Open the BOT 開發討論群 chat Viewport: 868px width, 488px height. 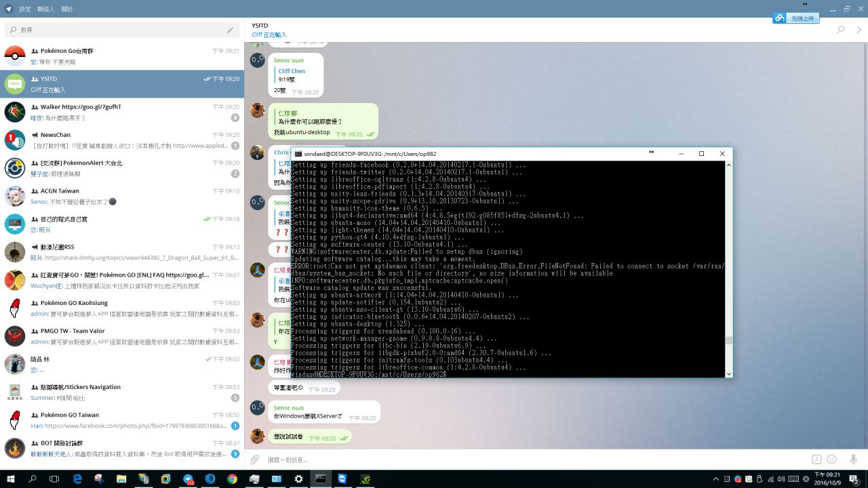[x=122, y=448]
